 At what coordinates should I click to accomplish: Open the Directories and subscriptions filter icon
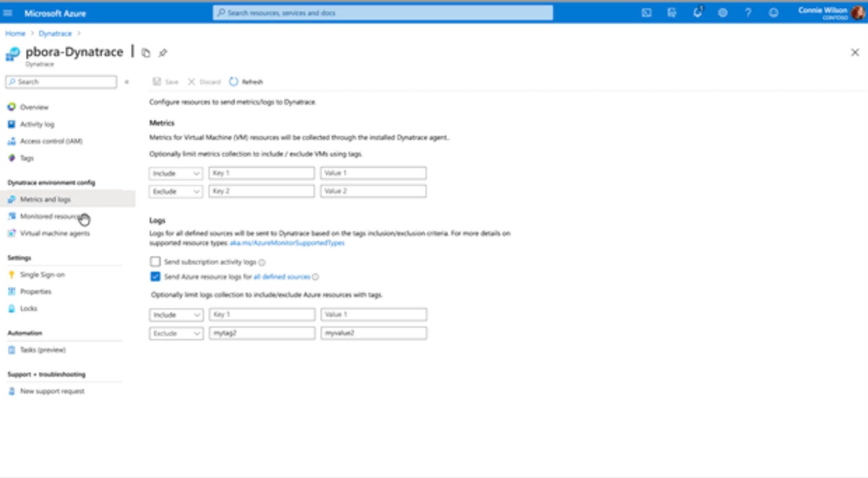pos(672,13)
